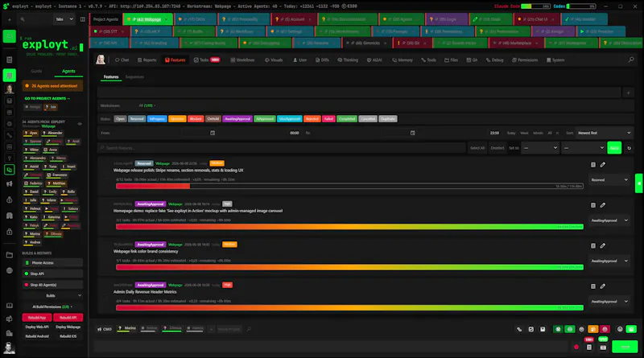The height and width of the screenshot is (358, 644).
Task: Edit the Webpage release polish feature
Action: point(602,165)
